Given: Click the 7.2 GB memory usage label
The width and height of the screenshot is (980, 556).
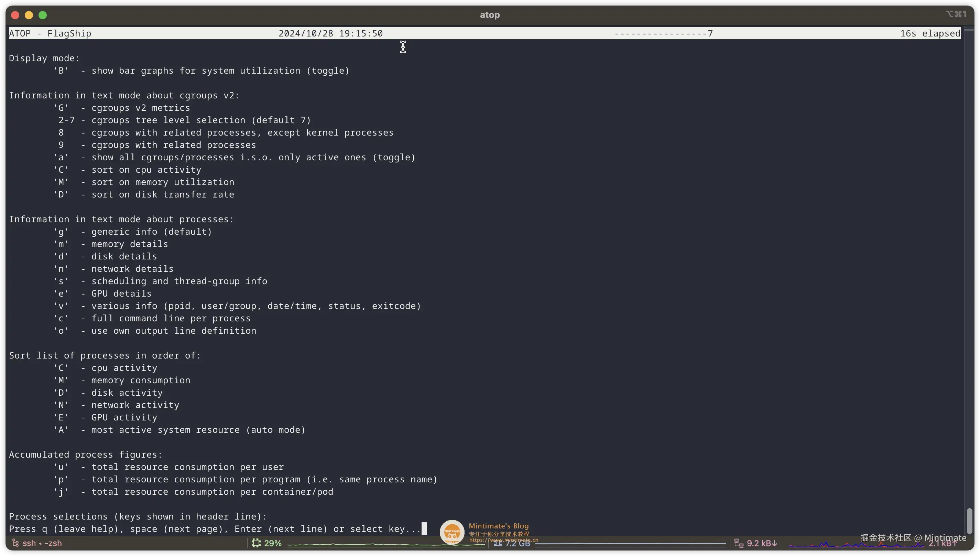Looking at the screenshot, I should coord(518,543).
